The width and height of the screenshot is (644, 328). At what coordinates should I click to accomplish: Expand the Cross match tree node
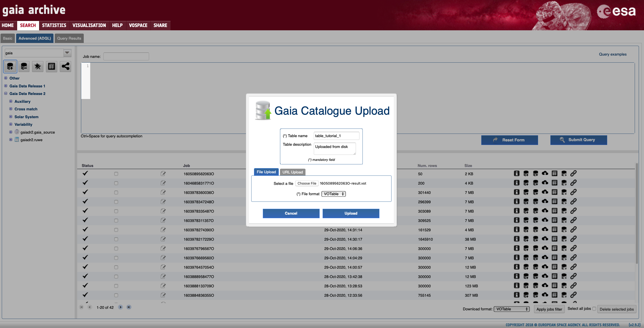(11, 109)
